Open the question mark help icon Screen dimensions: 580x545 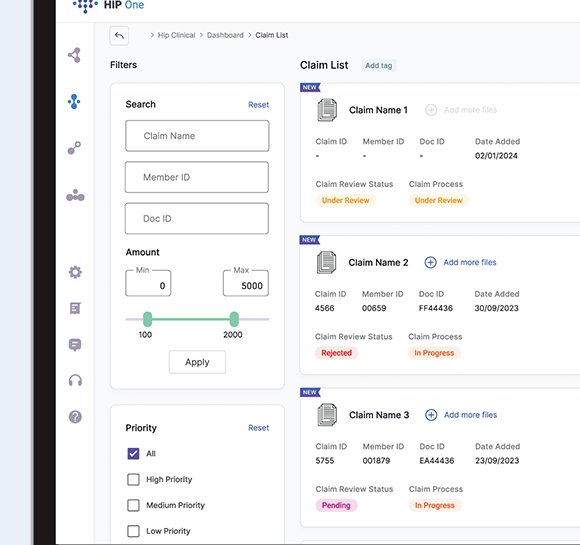[x=75, y=417]
